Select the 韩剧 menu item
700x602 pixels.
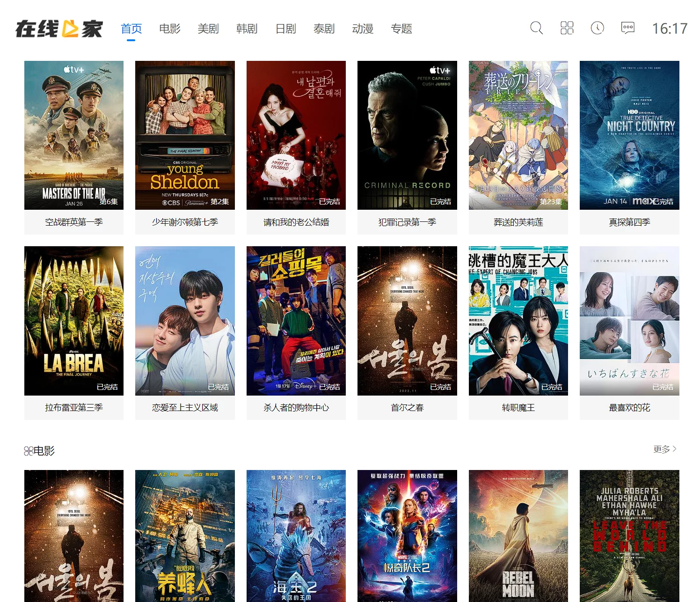[247, 29]
